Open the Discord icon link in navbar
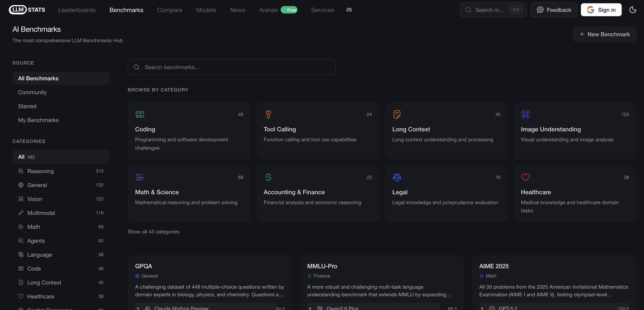 click(349, 10)
